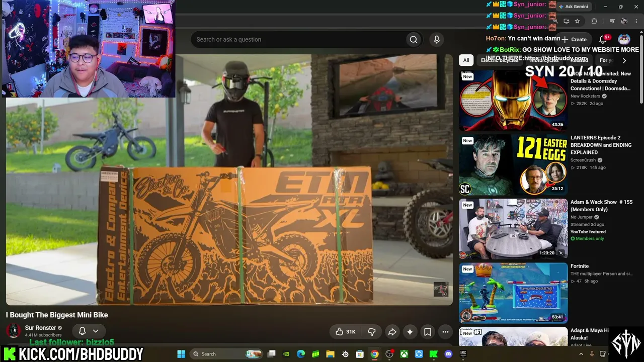This screenshot has height=362, width=644.
Task: Open the YouTube account avatar menu
Action: 624,39
